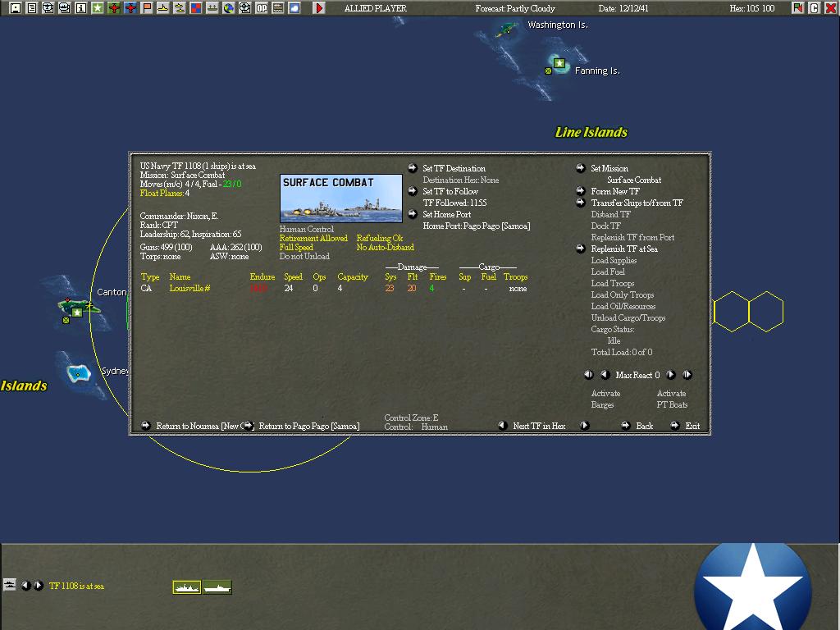
Task: Decrease Max React to minimum
Action: (589, 375)
